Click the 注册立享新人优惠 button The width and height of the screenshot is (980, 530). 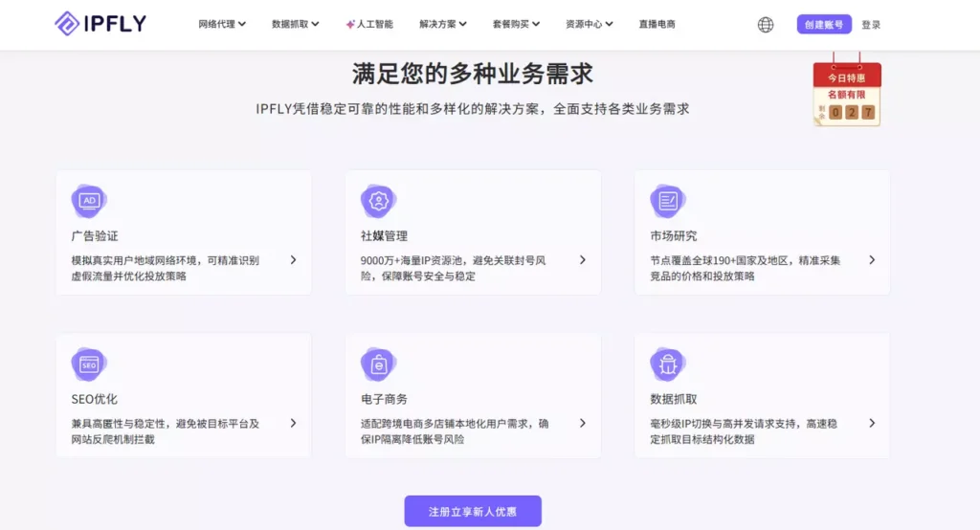pos(473,511)
